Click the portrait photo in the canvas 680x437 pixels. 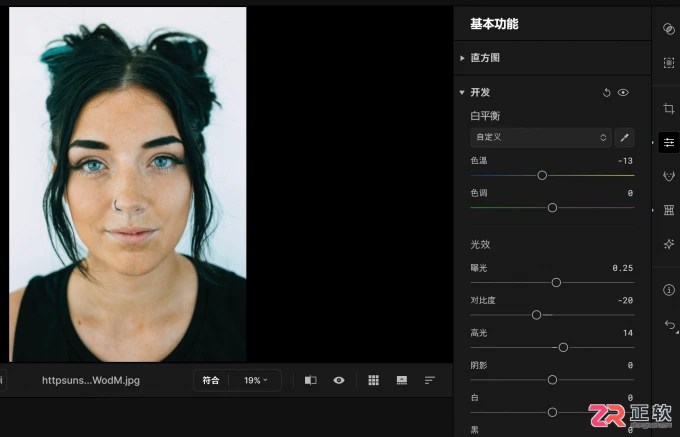128,184
